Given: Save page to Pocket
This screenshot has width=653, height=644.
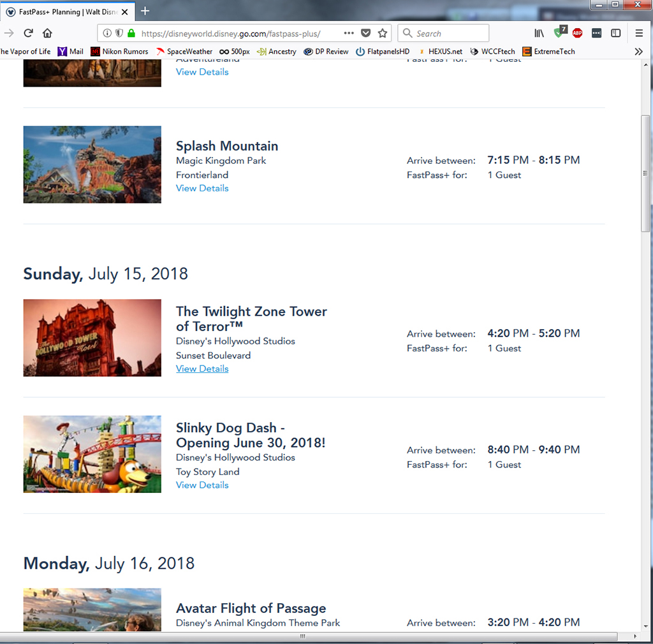Looking at the screenshot, I should click(365, 33).
